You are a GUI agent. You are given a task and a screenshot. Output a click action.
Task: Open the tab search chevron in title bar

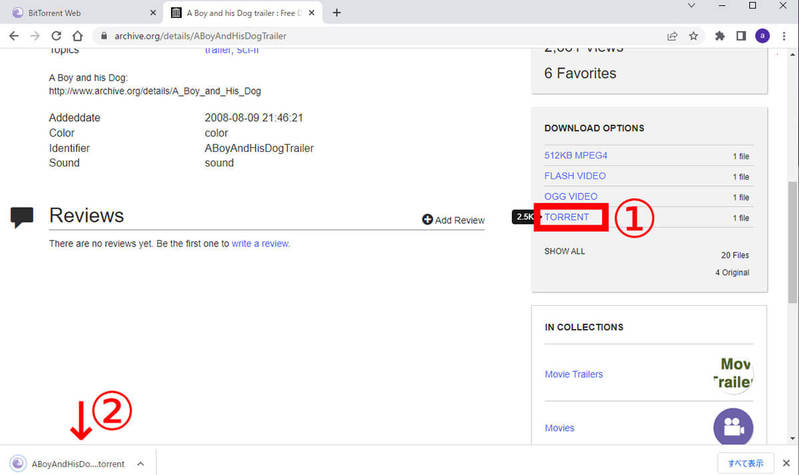[x=691, y=6]
